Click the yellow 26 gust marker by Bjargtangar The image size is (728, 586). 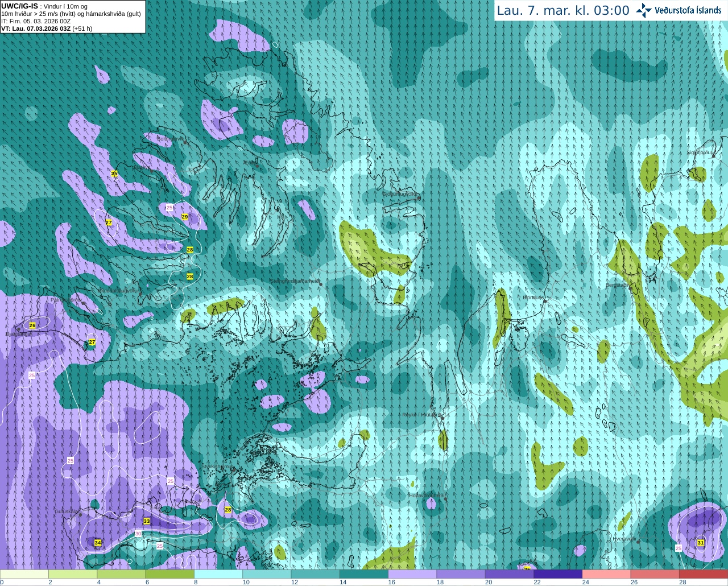pyautogui.click(x=32, y=325)
